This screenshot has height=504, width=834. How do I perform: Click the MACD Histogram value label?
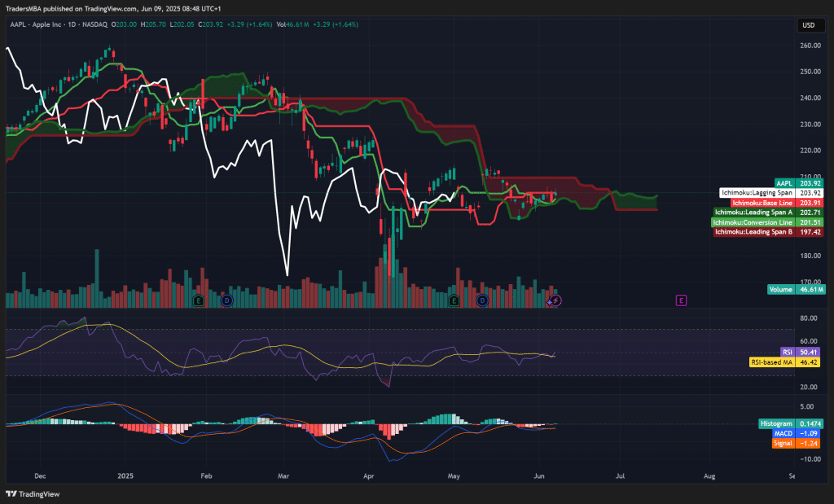point(776,424)
